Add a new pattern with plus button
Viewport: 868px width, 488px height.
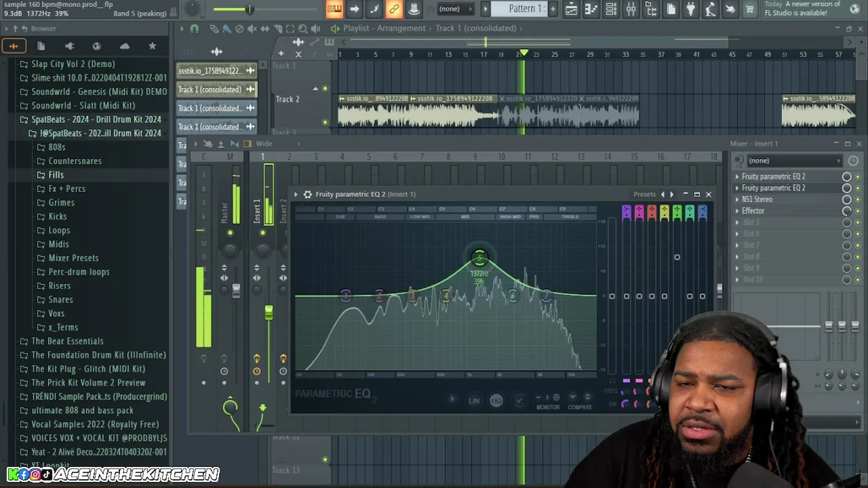553,9
